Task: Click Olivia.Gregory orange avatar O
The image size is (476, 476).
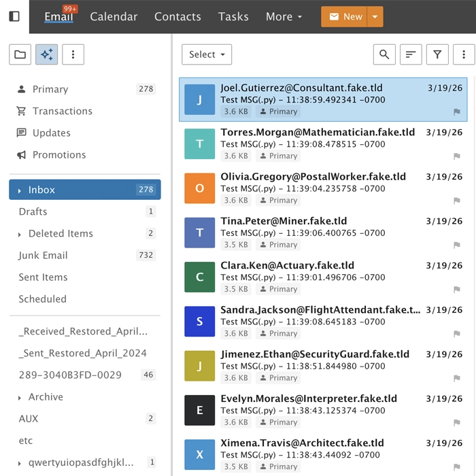Action: [x=199, y=188]
